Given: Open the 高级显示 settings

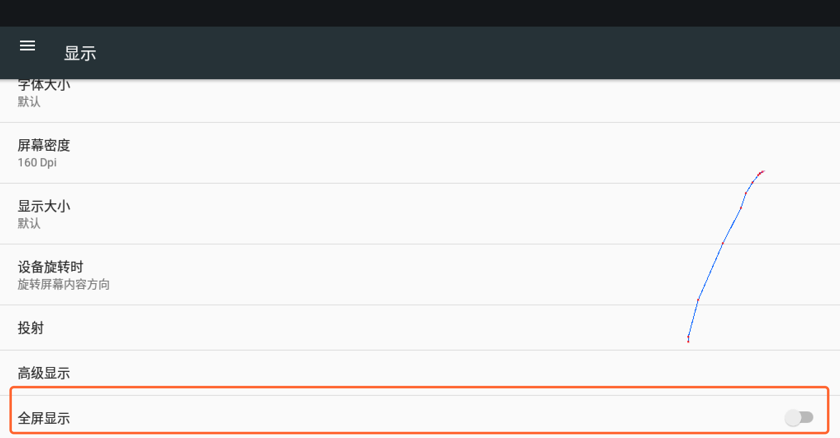Looking at the screenshot, I should [44, 373].
